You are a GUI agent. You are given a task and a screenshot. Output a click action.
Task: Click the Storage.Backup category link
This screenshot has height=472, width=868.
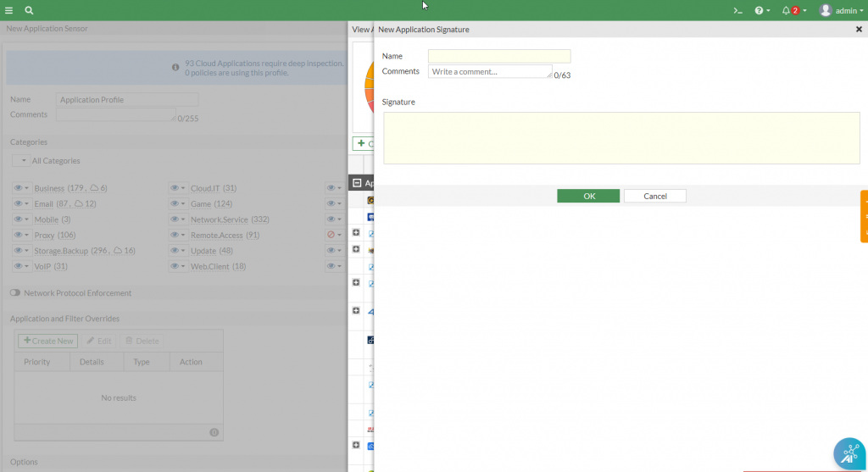[x=60, y=251]
